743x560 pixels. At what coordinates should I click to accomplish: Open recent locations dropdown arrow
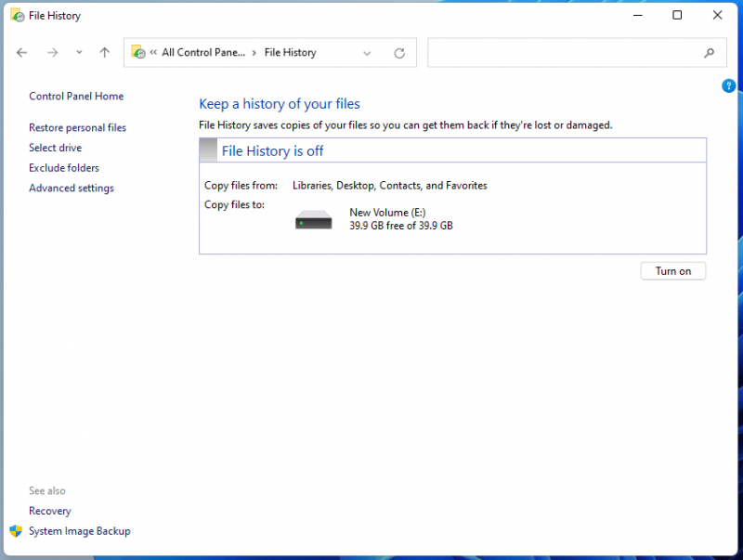click(x=79, y=53)
